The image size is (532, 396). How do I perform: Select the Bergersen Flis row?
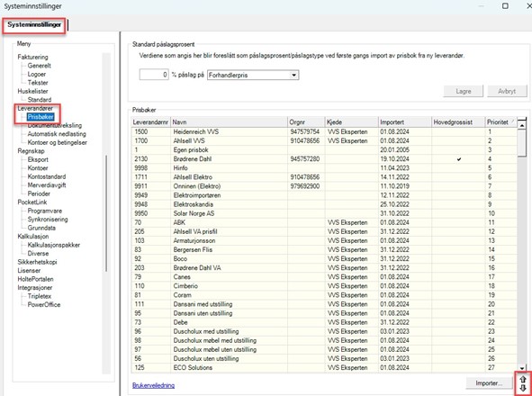pyautogui.click(x=324, y=249)
